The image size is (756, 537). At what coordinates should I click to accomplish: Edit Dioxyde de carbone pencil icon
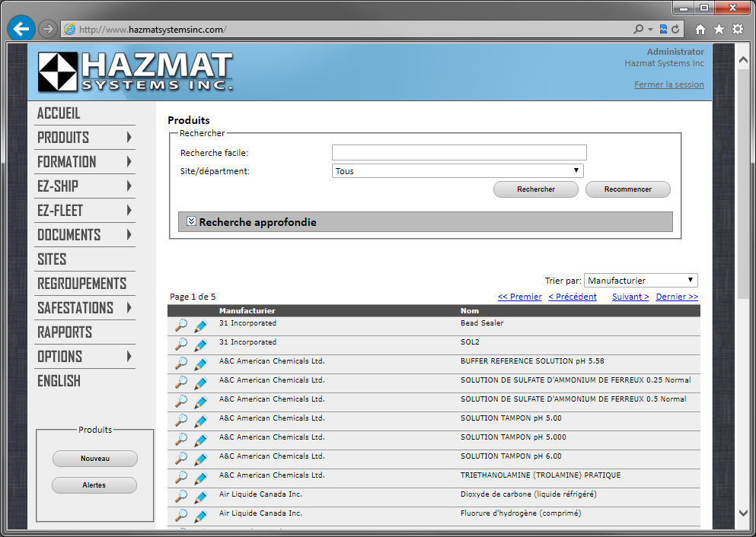pos(200,497)
